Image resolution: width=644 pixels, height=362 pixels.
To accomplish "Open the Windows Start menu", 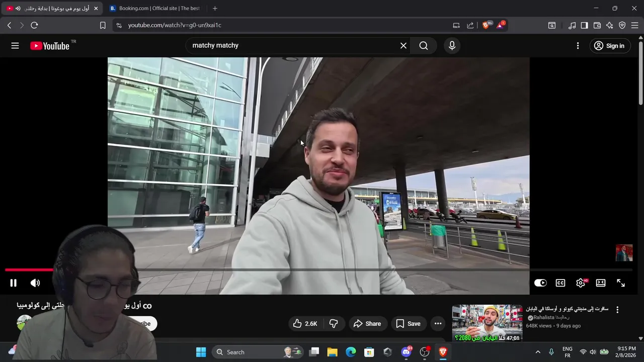I will coord(201,352).
